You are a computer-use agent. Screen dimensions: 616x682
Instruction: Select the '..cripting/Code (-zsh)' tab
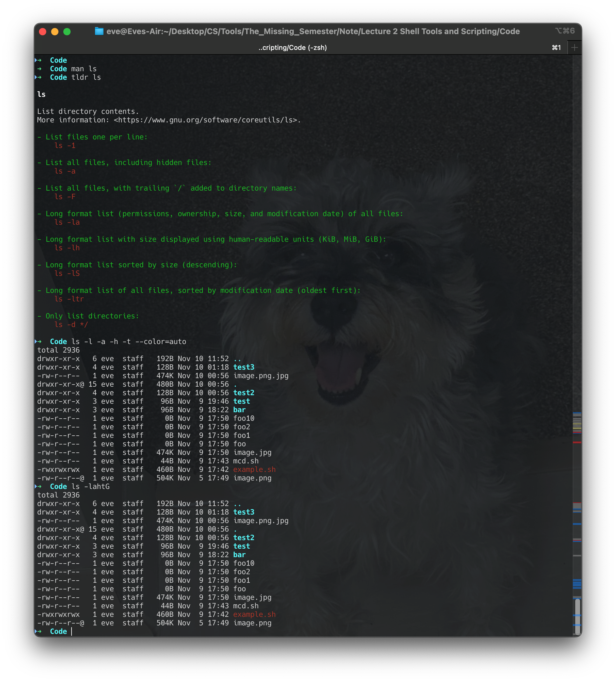293,48
